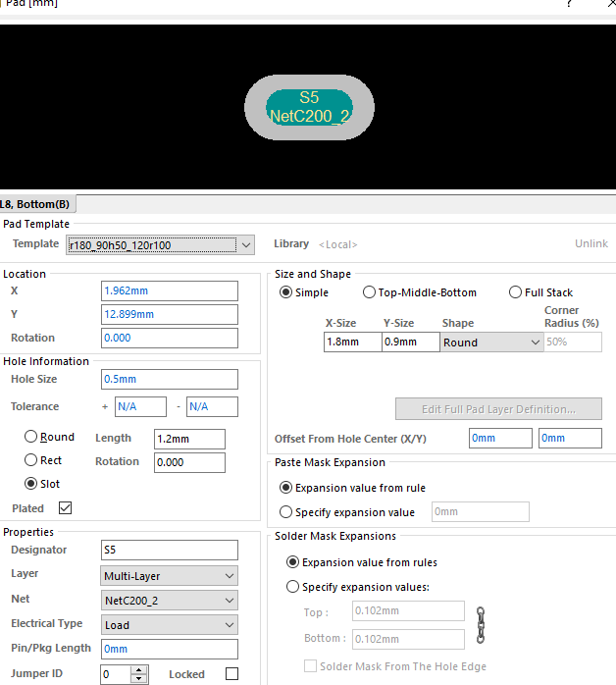Click the Corner Radius field showing 50%
This screenshot has width=616, height=685.
click(x=573, y=342)
